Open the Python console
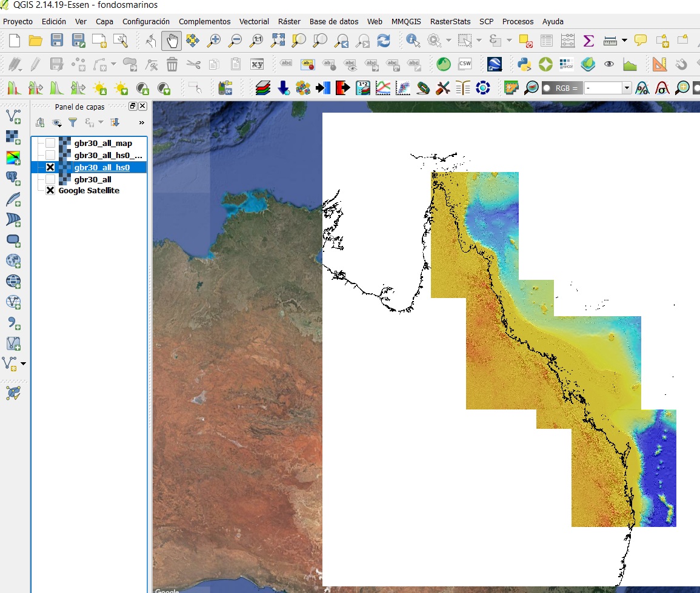The height and width of the screenshot is (593, 700). pyautogui.click(x=524, y=64)
